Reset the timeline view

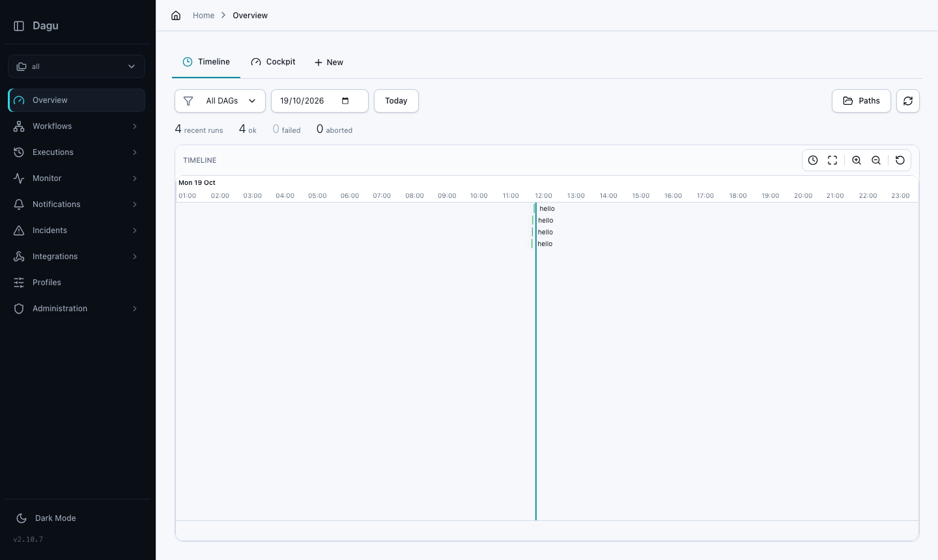(x=900, y=160)
